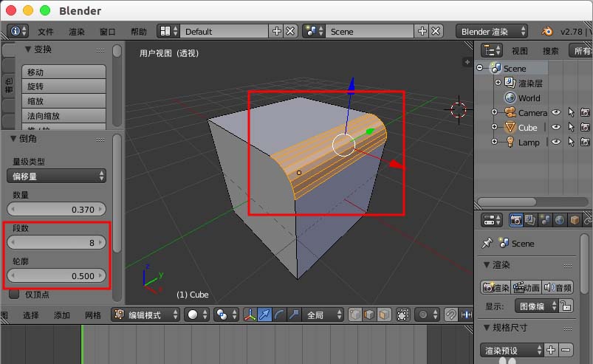Toggle the lock icon next to display dropdown

click(566, 306)
